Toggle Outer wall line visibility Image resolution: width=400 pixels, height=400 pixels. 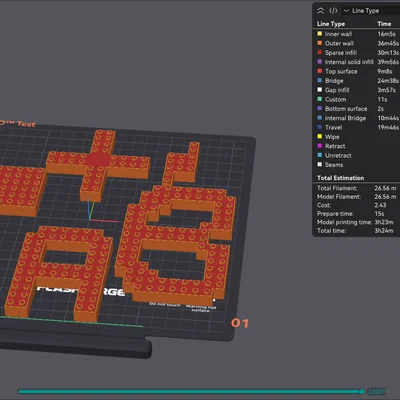point(356,43)
